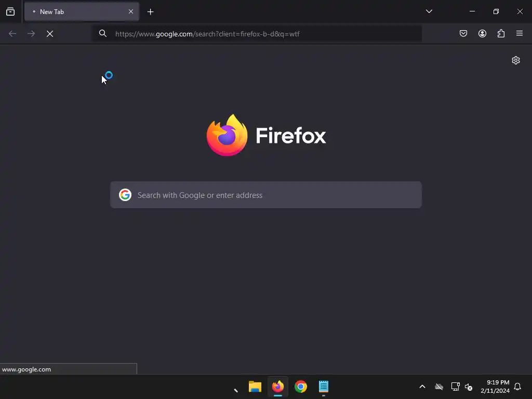
Task: Open the Extensions puzzle-piece menu
Action: click(501, 33)
